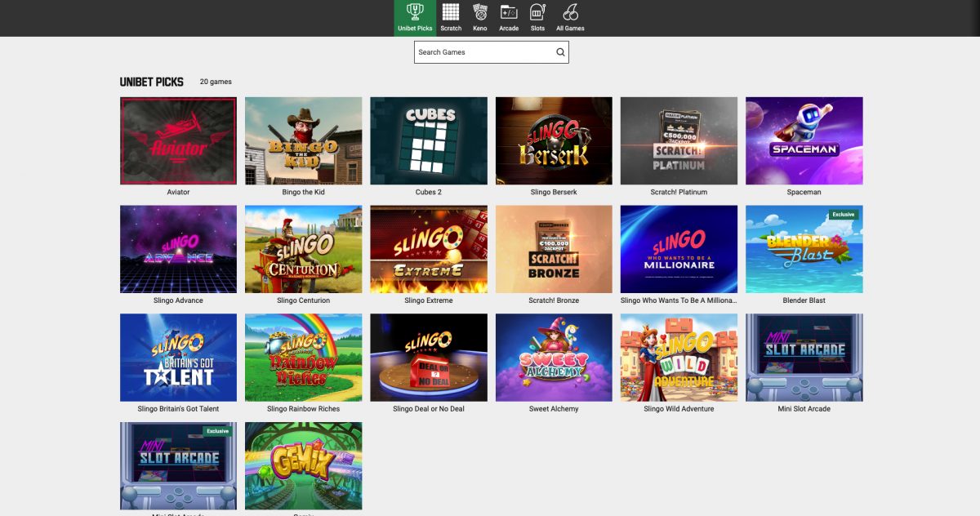The height and width of the screenshot is (516, 980).
Task: Click the magnifying glass search icon
Action: (560, 52)
